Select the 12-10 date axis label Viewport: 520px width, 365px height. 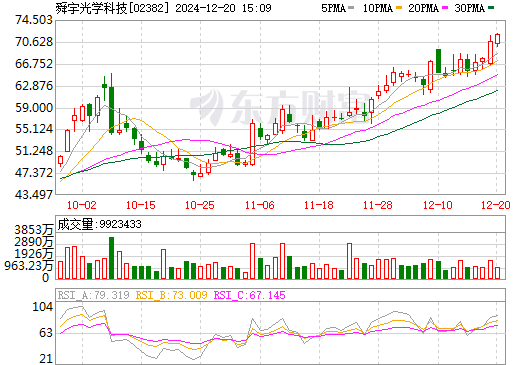pos(438,205)
